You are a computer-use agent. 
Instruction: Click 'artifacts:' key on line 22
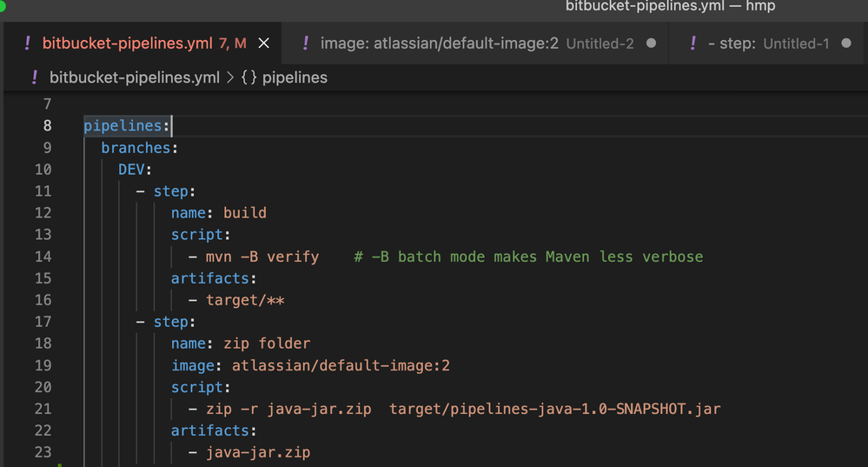coord(214,430)
